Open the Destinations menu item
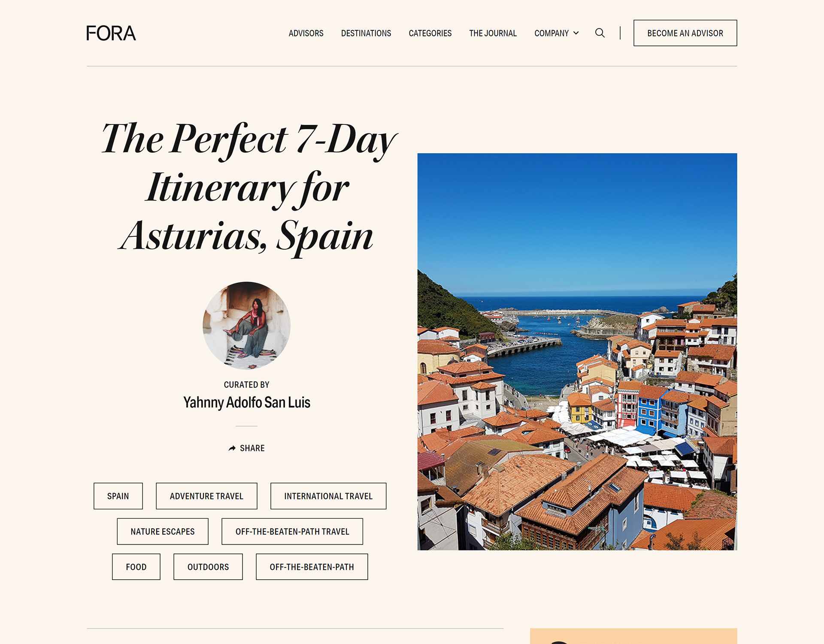The image size is (824, 644). pyautogui.click(x=366, y=33)
